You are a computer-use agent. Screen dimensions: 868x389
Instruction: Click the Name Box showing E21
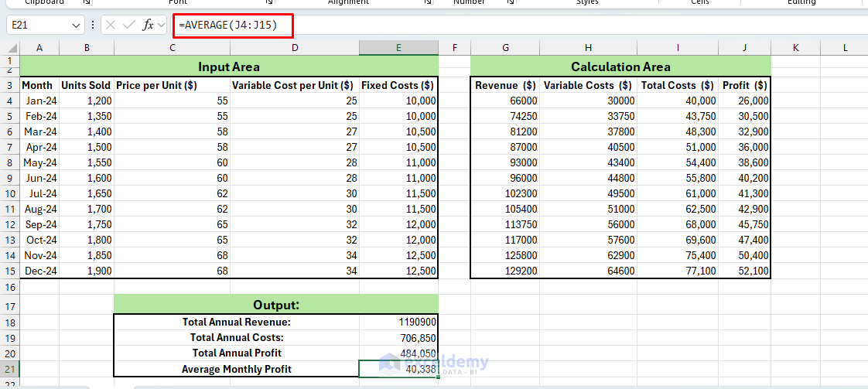tap(38, 26)
